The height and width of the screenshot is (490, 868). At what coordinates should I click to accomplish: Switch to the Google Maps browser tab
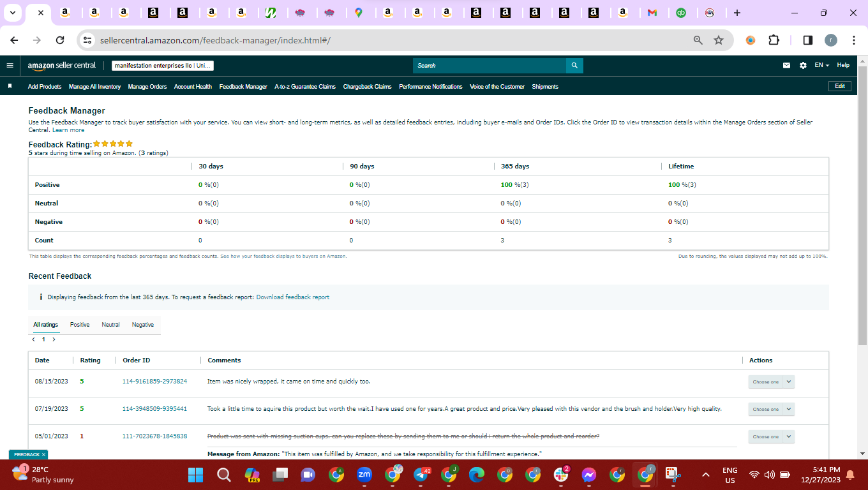click(x=359, y=13)
